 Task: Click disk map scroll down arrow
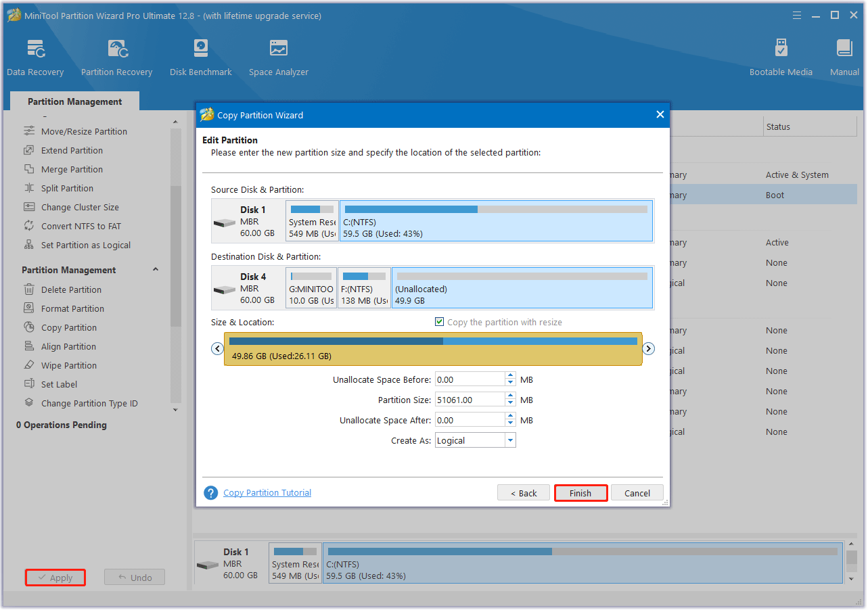pos(851,579)
